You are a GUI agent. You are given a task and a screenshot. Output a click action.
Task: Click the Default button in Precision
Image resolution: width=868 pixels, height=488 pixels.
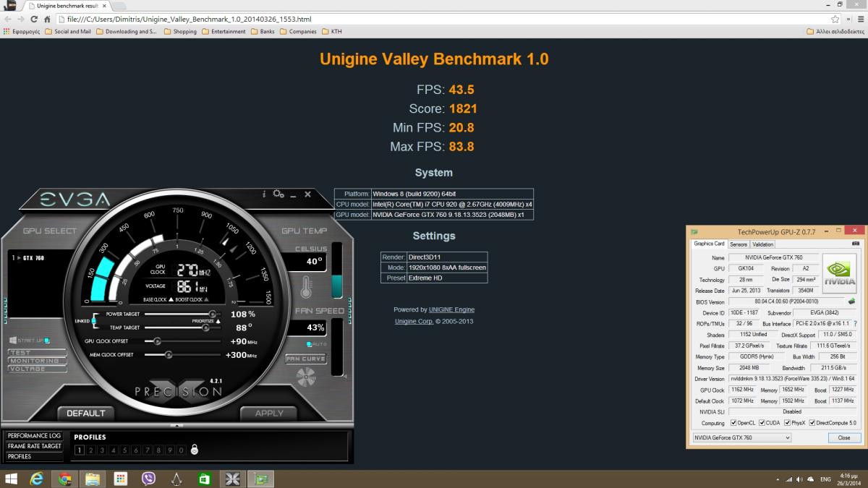tap(86, 414)
